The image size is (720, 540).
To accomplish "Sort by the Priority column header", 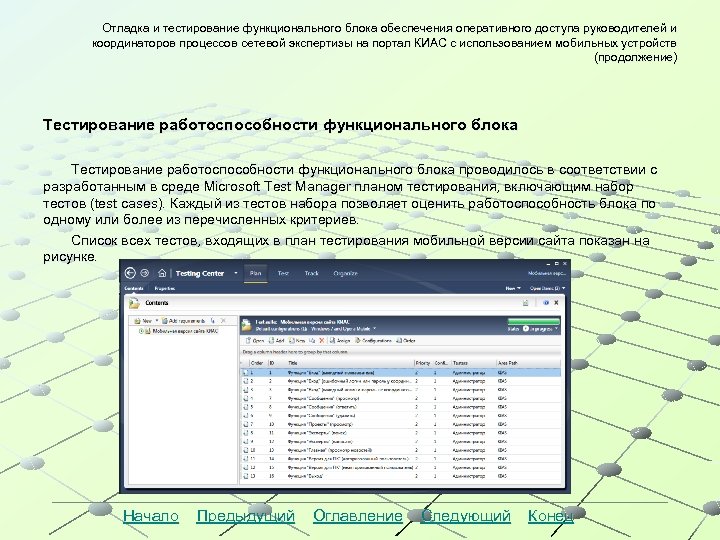I will point(423,363).
